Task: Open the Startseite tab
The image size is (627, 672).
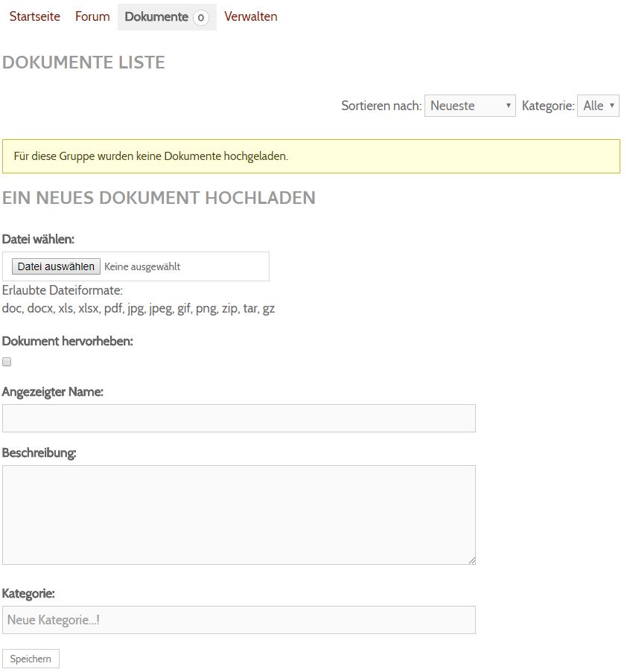Action: tap(35, 16)
